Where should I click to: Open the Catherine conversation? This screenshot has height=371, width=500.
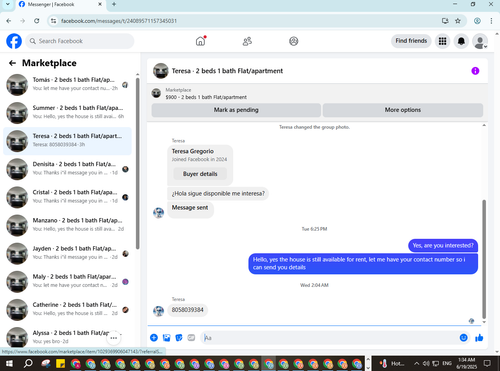tap(67, 310)
